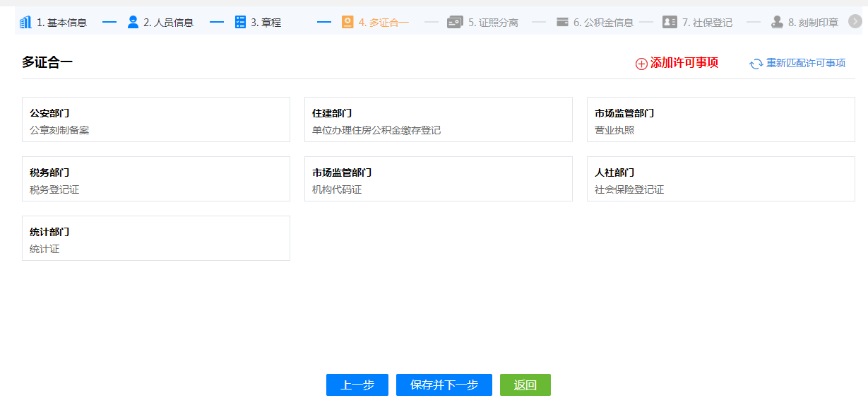
Task: Select the 住建部门 card header
Action: [x=332, y=113]
